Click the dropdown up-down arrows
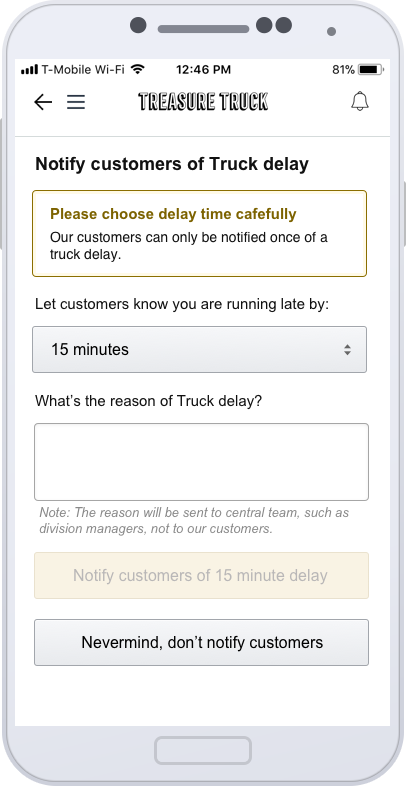406x786 pixels. [x=347, y=350]
